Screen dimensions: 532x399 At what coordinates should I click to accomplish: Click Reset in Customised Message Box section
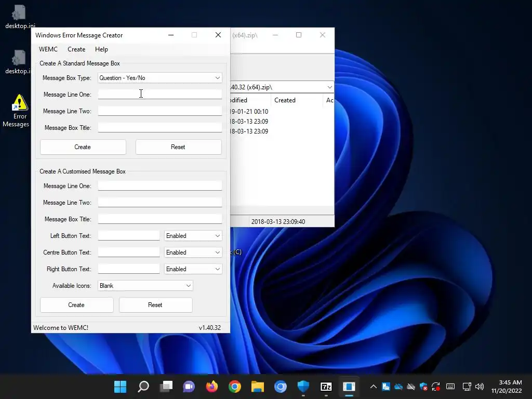point(155,304)
